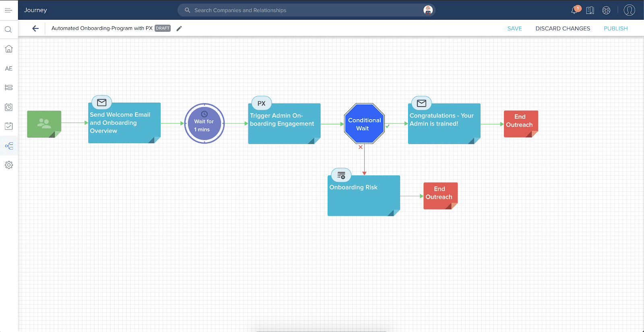
Task: Publish the journey program
Action: click(615, 29)
